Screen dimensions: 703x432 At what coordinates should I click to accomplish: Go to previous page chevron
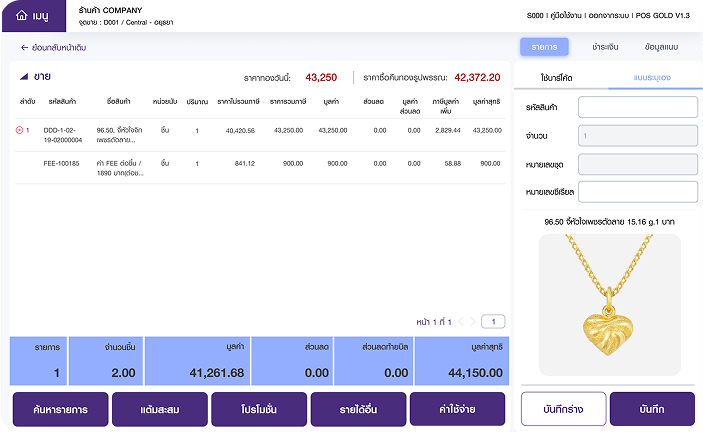pos(461,322)
